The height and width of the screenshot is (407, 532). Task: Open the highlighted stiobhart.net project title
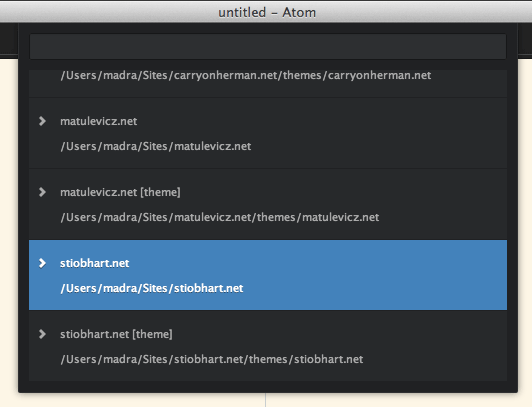point(94,263)
